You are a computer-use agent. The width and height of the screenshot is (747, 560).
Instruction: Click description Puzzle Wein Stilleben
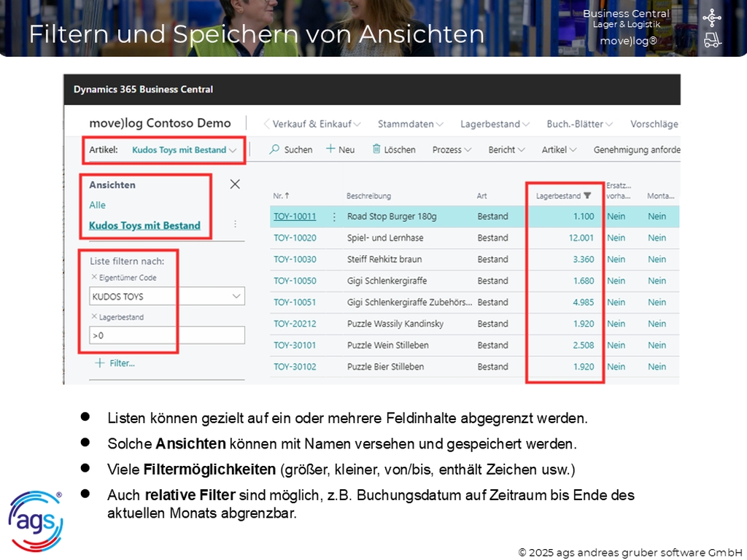tap(388, 345)
